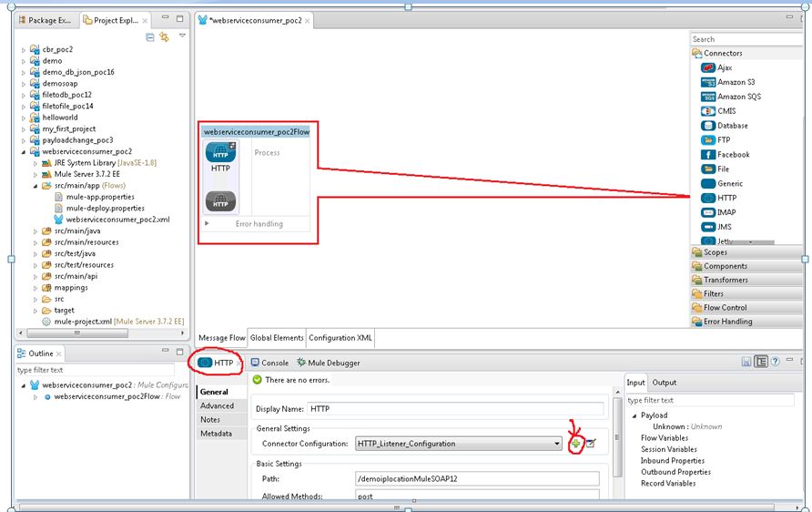Switch to the Package Explorer tab

coord(45,20)
